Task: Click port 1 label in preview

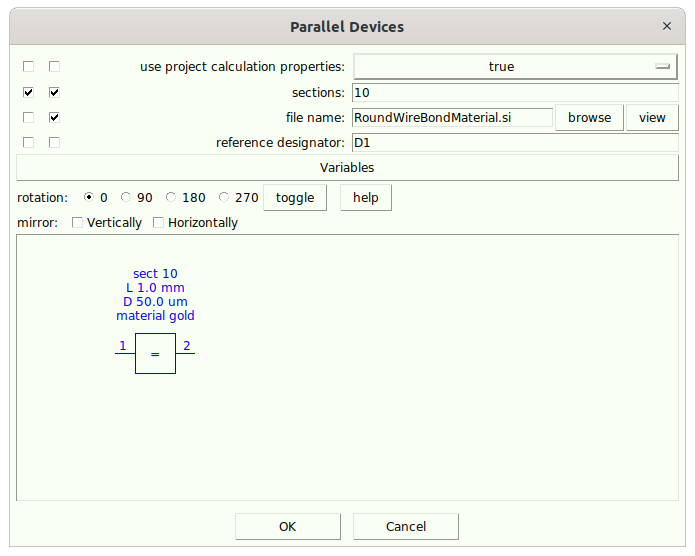Action: point(123,345)
